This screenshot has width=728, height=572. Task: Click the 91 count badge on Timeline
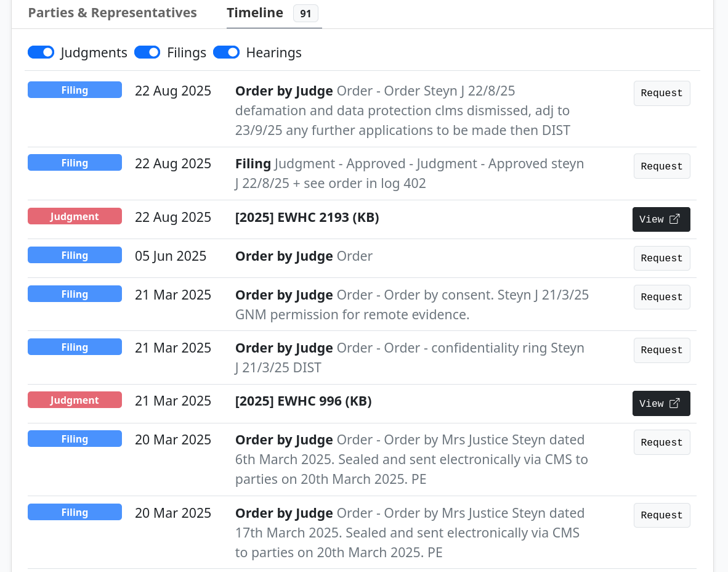click(x=305, y=14)
